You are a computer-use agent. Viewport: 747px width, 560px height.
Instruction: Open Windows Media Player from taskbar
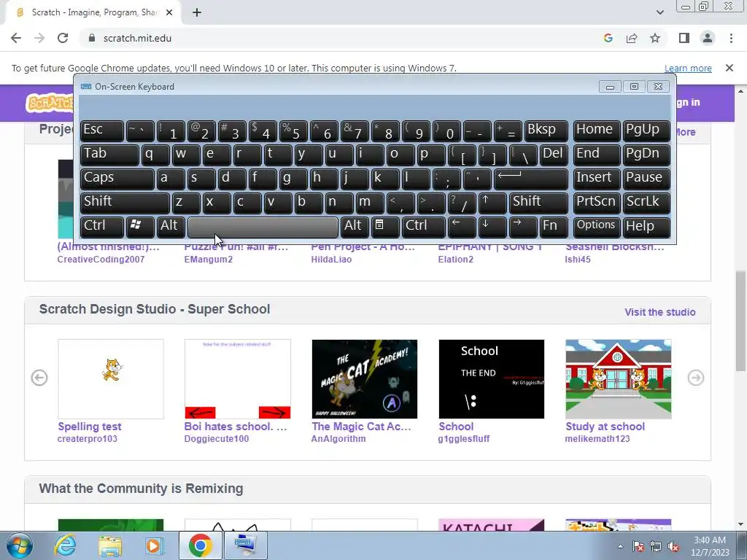coord(153,545)
